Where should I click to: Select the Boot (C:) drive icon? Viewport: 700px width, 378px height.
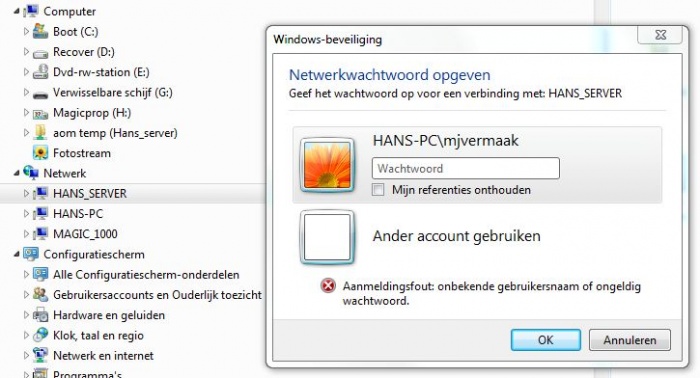41,31
